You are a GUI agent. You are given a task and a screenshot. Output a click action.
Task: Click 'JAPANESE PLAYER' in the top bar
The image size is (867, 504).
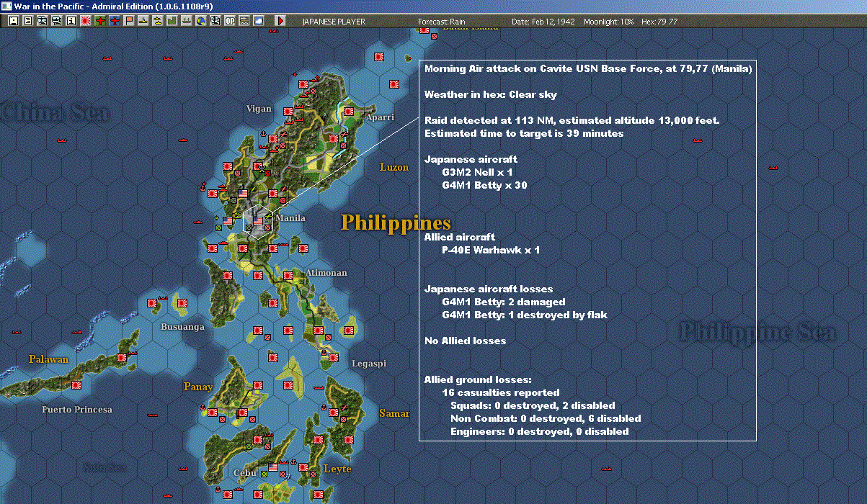point(334,22)
